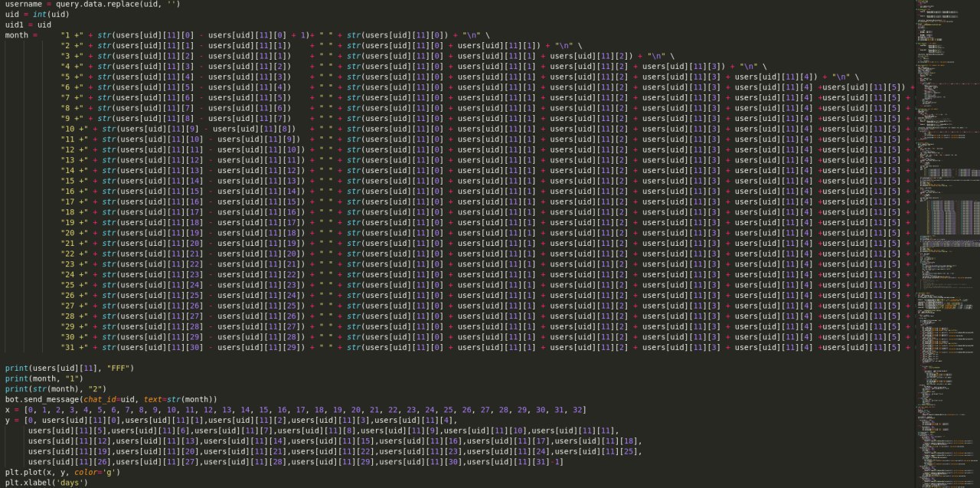Viewport: 980px width, 488px height.
Task: Click the line print(str(month), "2")
Action: (x=57, y=388)
